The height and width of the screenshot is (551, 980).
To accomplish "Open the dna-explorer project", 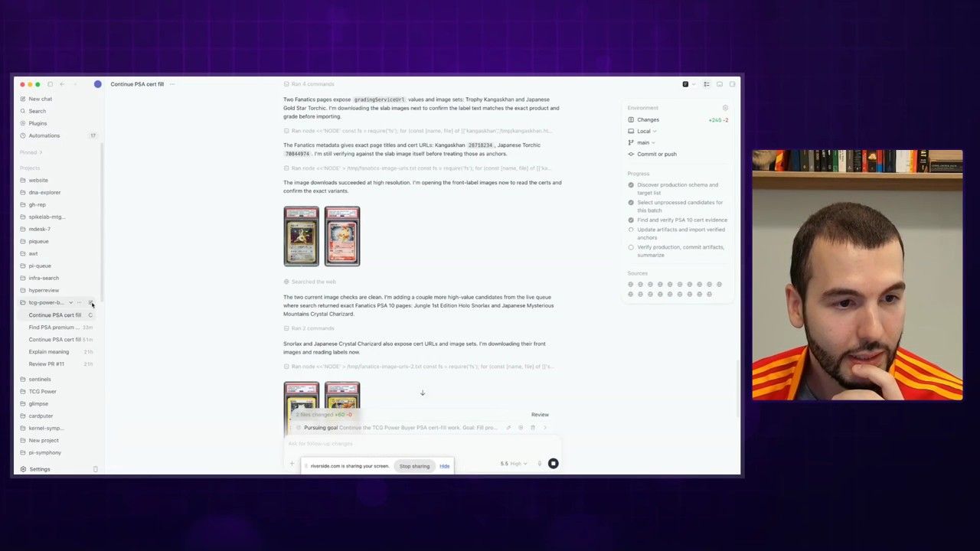I will pos(44,192).
